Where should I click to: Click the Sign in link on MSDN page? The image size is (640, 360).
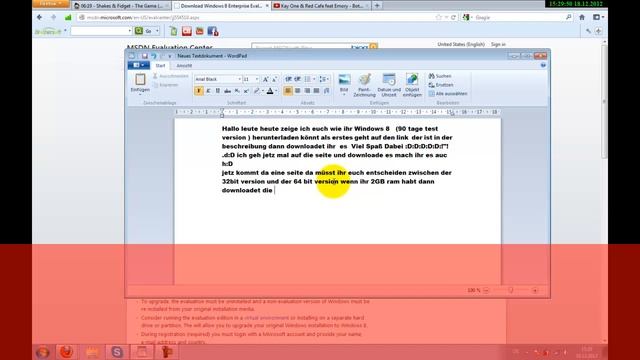[498, 44]
